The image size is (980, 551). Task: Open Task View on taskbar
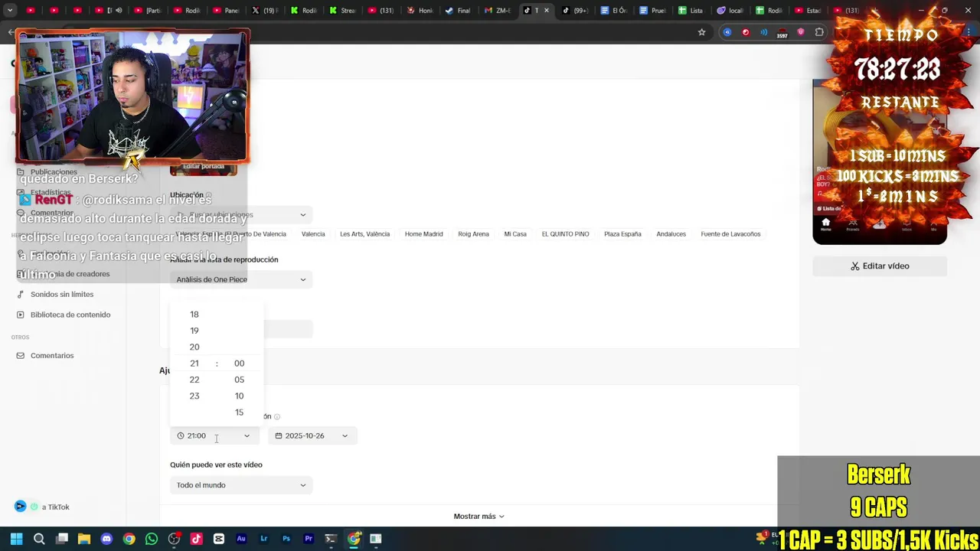point(62,539)
